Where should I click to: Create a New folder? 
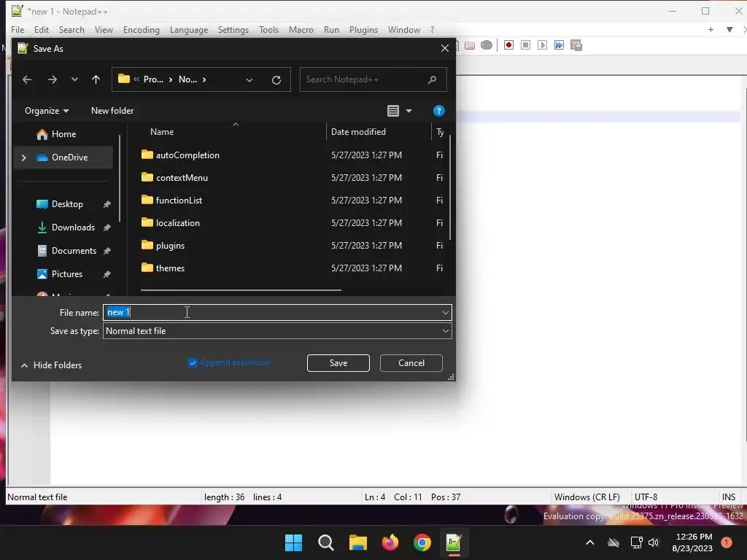click(112, 111)
